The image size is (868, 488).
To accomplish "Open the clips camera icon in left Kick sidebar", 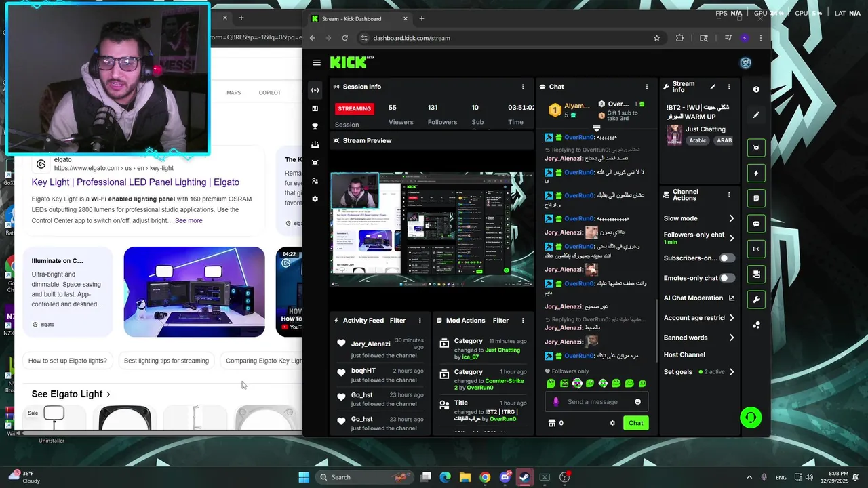I will [315, 163].
